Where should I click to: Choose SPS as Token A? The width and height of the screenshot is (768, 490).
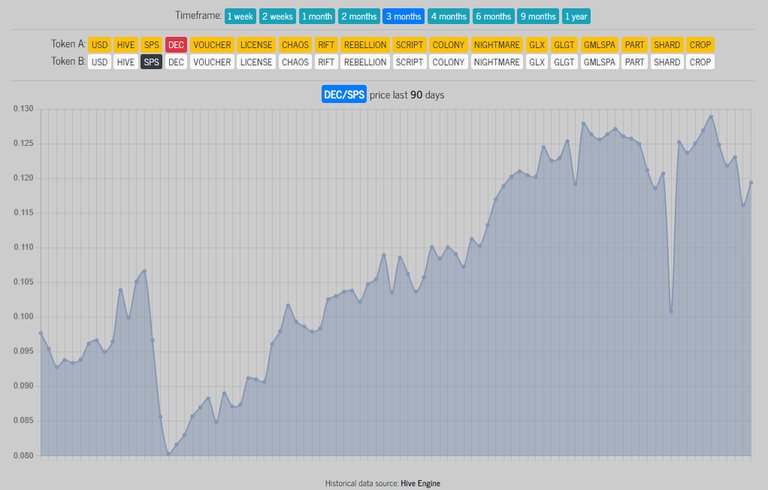(151, 45)
